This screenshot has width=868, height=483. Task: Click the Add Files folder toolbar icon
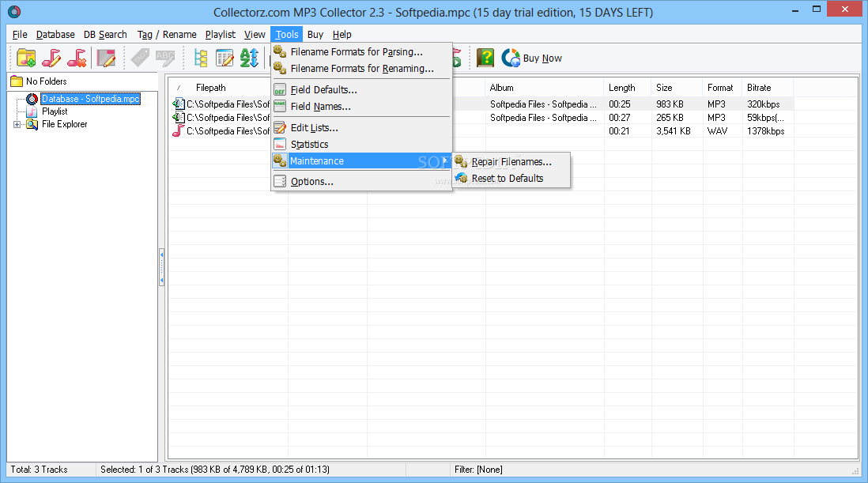(x=26, y=58)
